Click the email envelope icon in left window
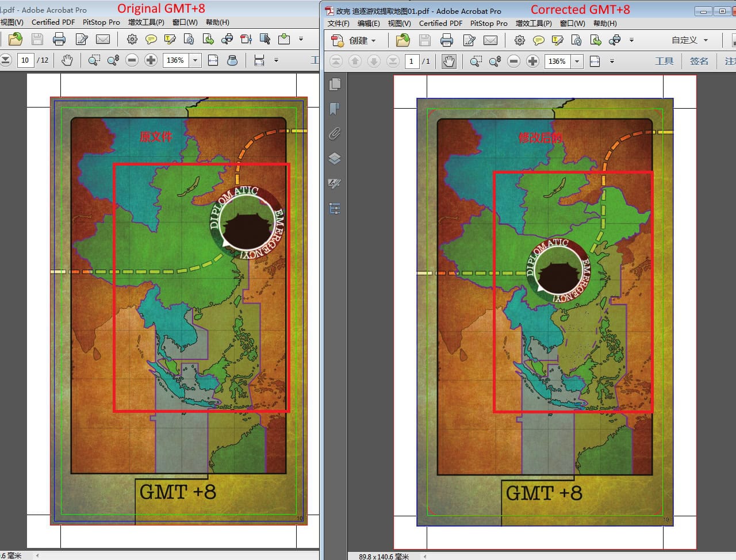This screenshot has height=560, width=736. (x=103, y=39)
